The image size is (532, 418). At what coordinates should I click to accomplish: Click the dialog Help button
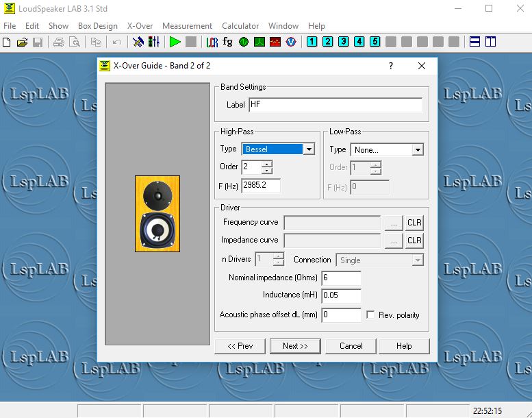404,346
